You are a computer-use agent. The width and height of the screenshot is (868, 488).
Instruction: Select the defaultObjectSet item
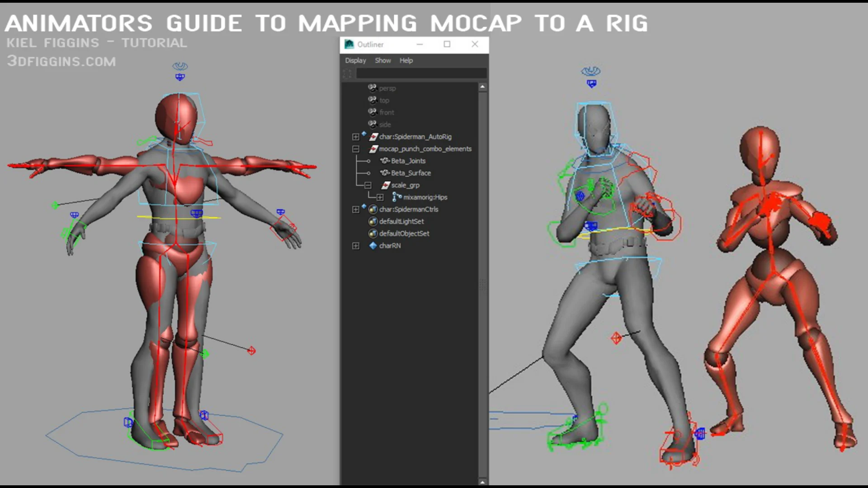coord(404,234)
